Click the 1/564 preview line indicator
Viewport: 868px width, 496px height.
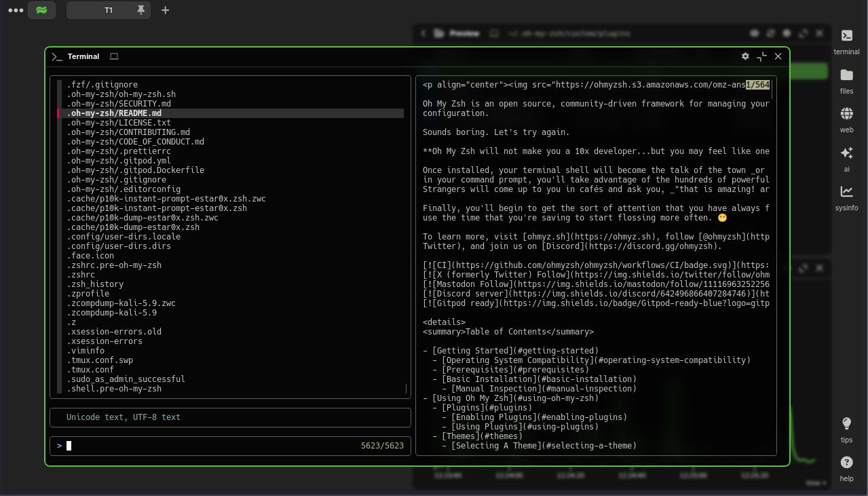(x=757, y=85)
